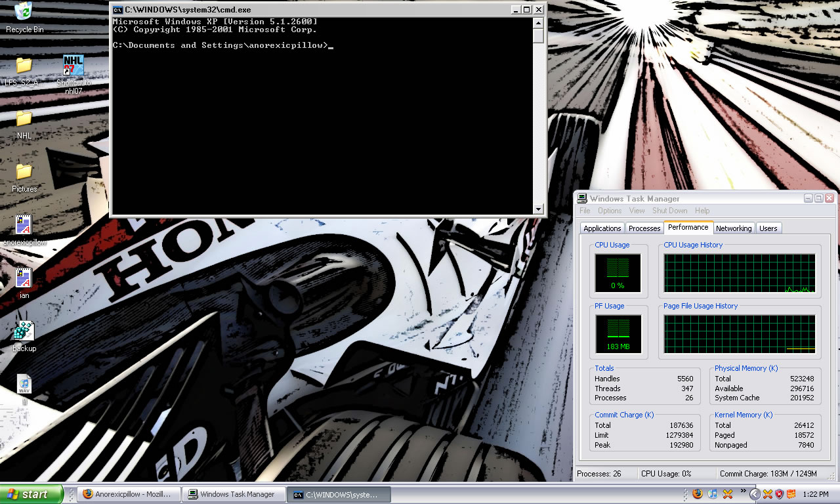The width and height of the screenshot is (840, 504).
Task: Click the orange firewall icon in the tray
Action: tap(791, 494)
